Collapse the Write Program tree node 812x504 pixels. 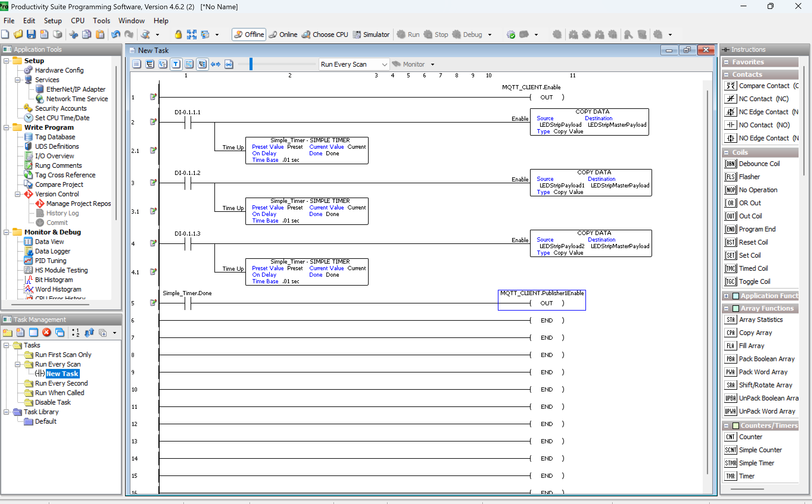(x=6, y=128)
